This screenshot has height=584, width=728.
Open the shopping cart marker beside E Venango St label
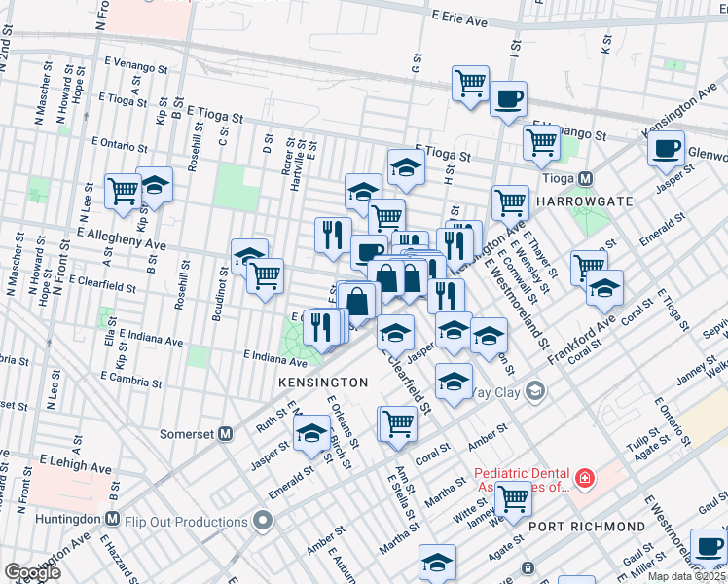coord(541,143)
